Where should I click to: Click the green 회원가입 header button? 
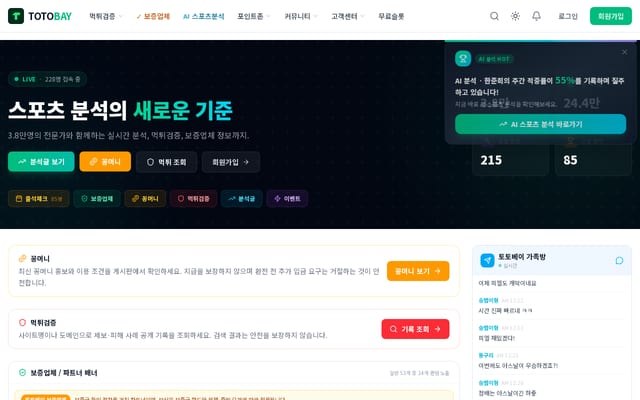coord(611,16)
